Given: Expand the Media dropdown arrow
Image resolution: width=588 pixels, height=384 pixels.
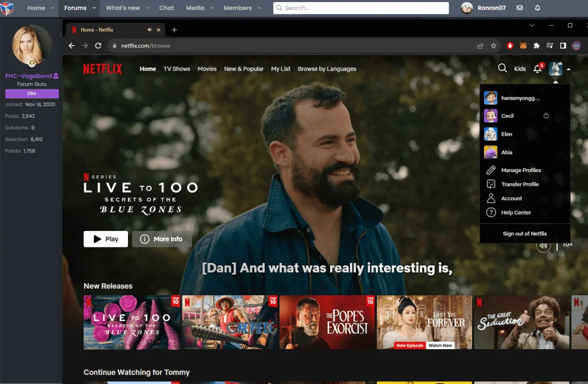Looking at the screenshot, I should tap(212, 8).
